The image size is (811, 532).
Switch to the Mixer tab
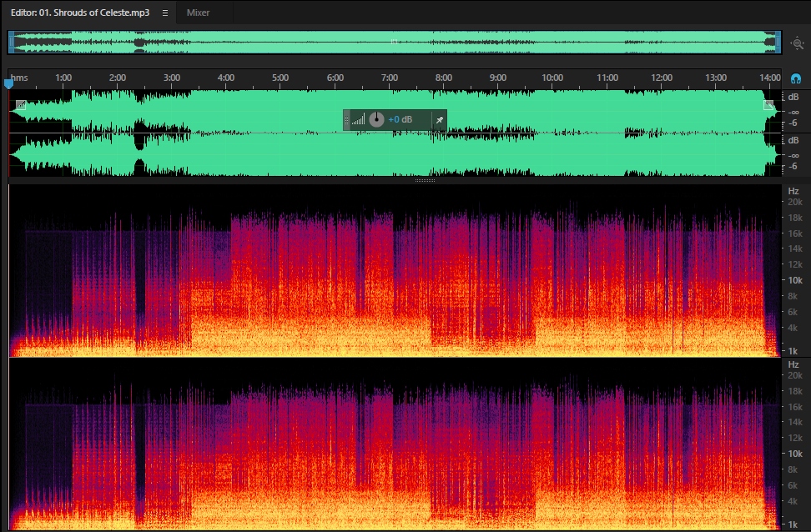[x=198, y=13]
